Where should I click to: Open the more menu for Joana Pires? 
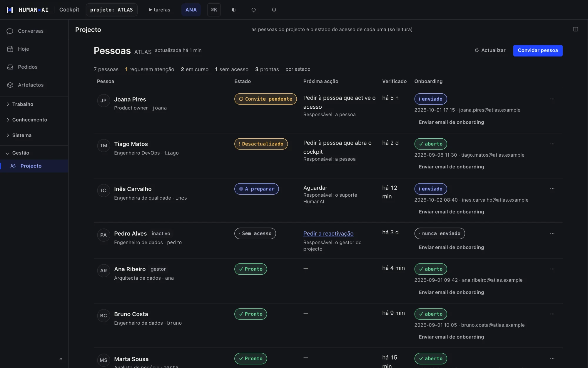(552, 99)
